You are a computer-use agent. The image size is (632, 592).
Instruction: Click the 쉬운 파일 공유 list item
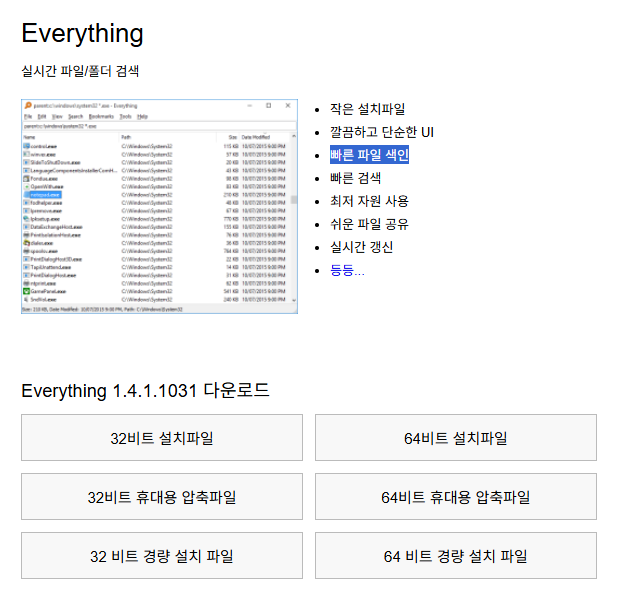point(369,224)
